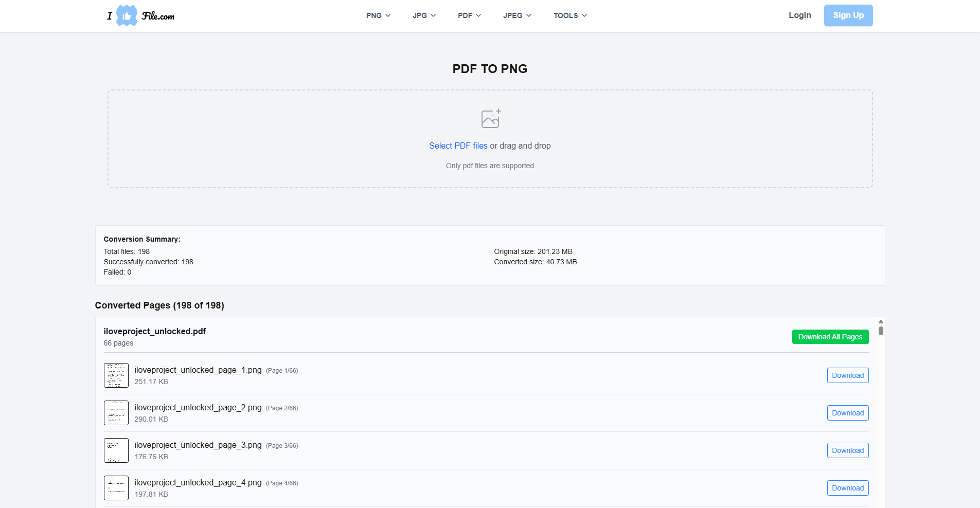Open the JPEG dropdown in the navigation
This screenshot has height=508, width=980.
click(516, 15)
